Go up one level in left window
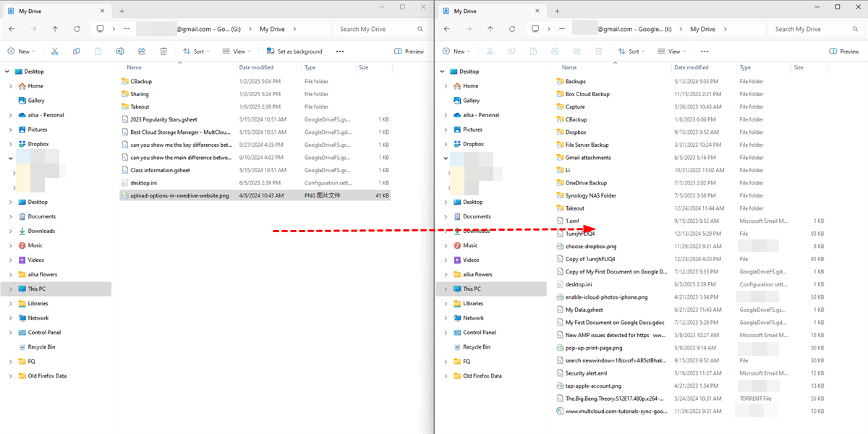Screen dimensions: 868x434 (x=55, y=29)
